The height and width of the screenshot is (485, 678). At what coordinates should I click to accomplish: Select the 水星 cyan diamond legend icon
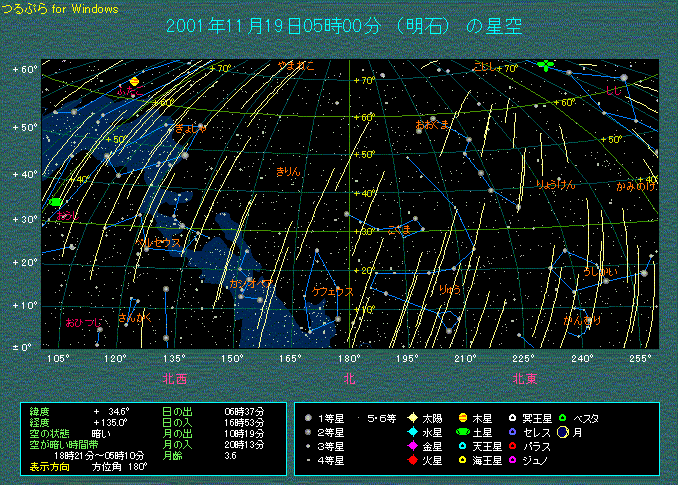pyautogui.click(x=413, y=431)
